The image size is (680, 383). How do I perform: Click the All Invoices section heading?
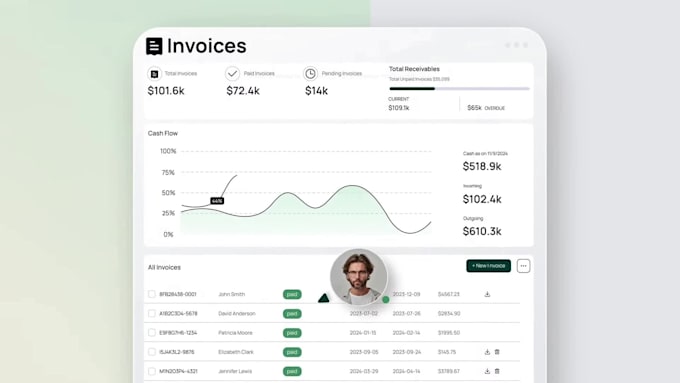click(164, 267)
